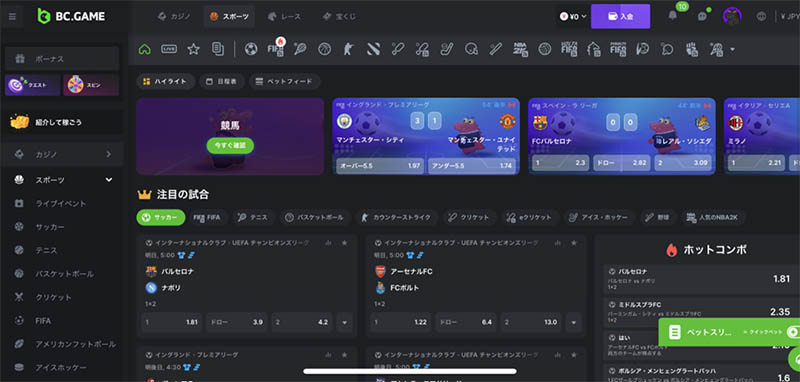Open the ボーナス sidebar button
Image resolution: width=800 pixels, height=382 pixels.
(x=62, y=59)
